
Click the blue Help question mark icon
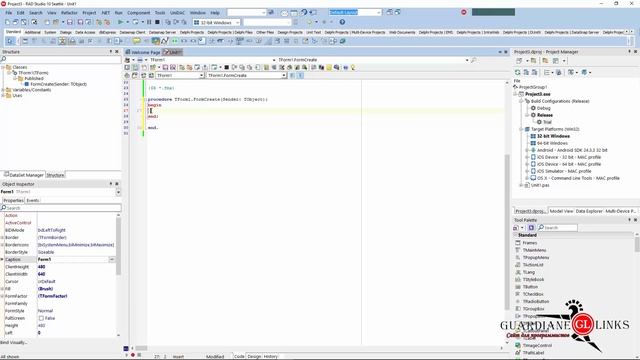[342, 22]
